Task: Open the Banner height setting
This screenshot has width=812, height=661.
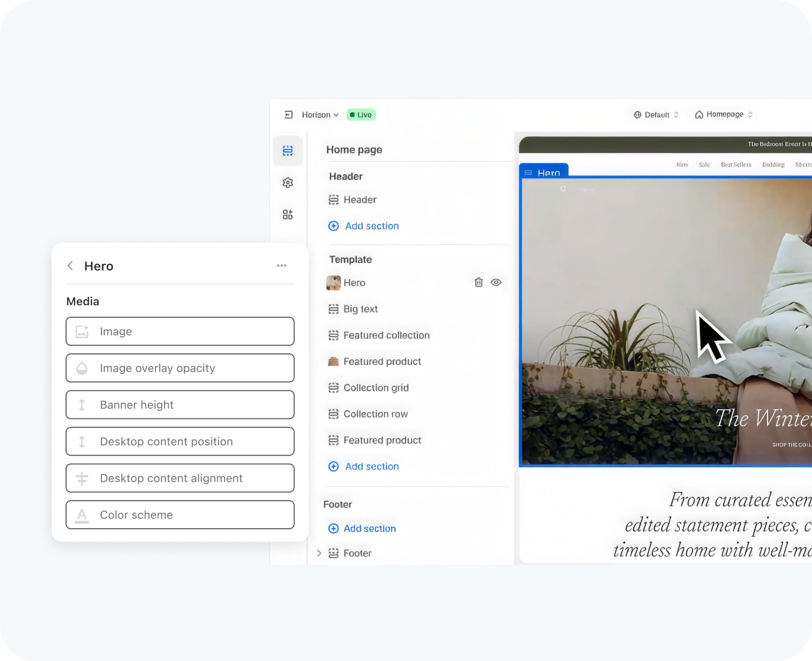Action: [180, 405]
